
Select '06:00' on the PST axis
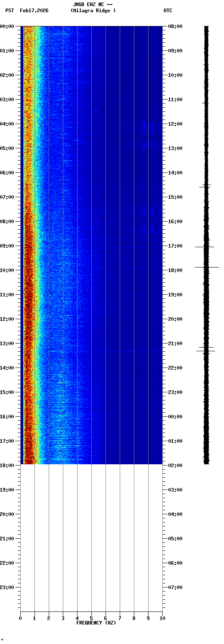point(6,173)
